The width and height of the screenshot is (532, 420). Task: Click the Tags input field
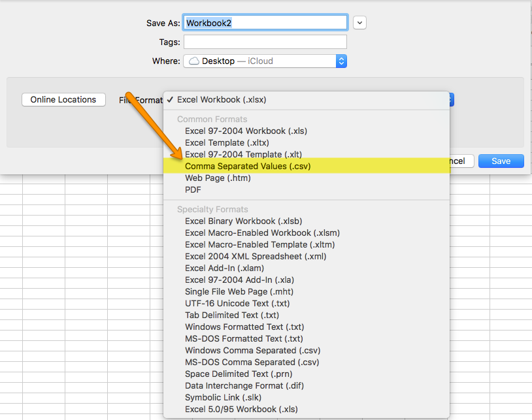point(265,42)
